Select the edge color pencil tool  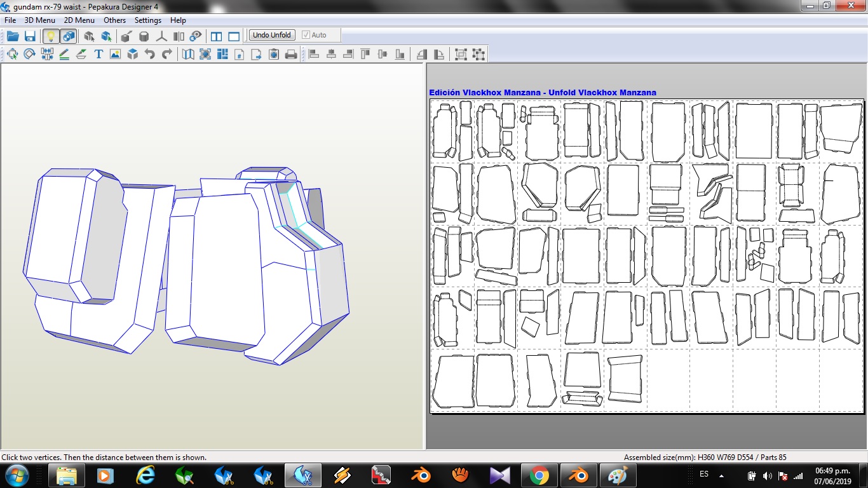64,54
